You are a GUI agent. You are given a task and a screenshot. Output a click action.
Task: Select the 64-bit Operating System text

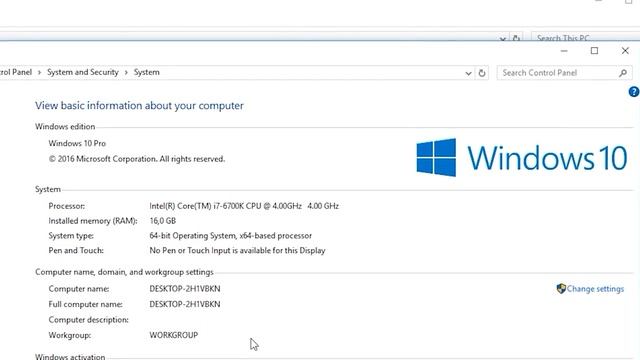click(x=230, y=236)
